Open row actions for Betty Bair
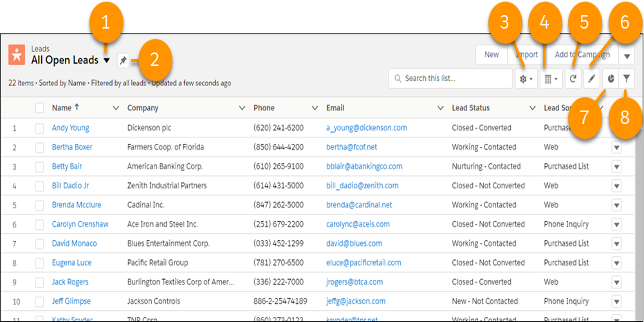 pos(617,167)
